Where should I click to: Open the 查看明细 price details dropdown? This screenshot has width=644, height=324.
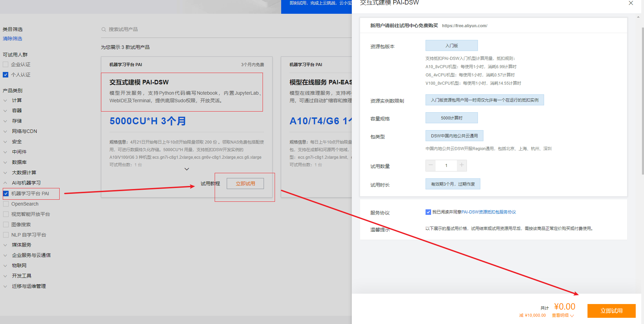click(x=563, y=315)
